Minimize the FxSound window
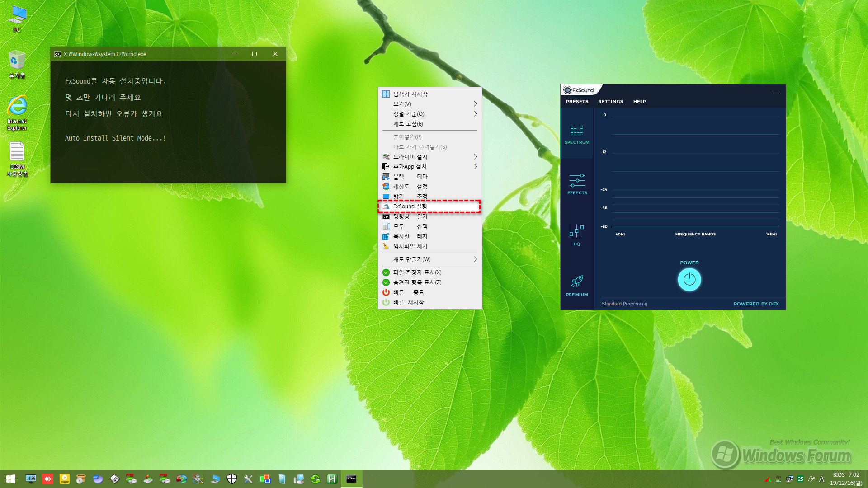The image size is (868, 488). point(776,94)
